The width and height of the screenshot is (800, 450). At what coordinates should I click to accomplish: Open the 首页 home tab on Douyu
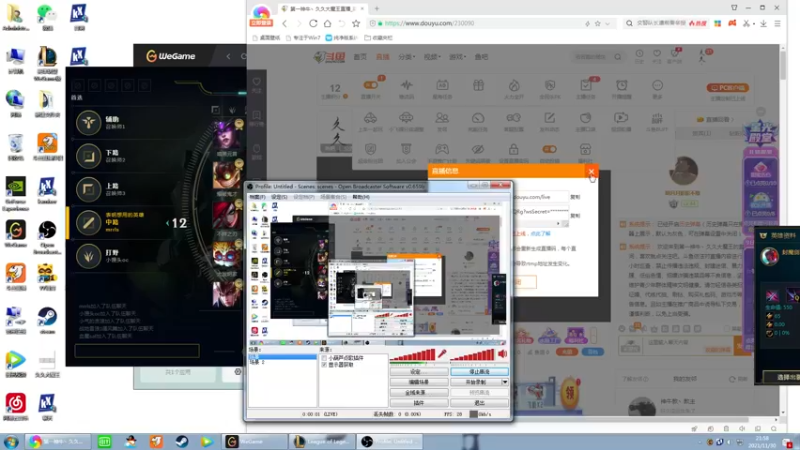click(x=360, y=57)
